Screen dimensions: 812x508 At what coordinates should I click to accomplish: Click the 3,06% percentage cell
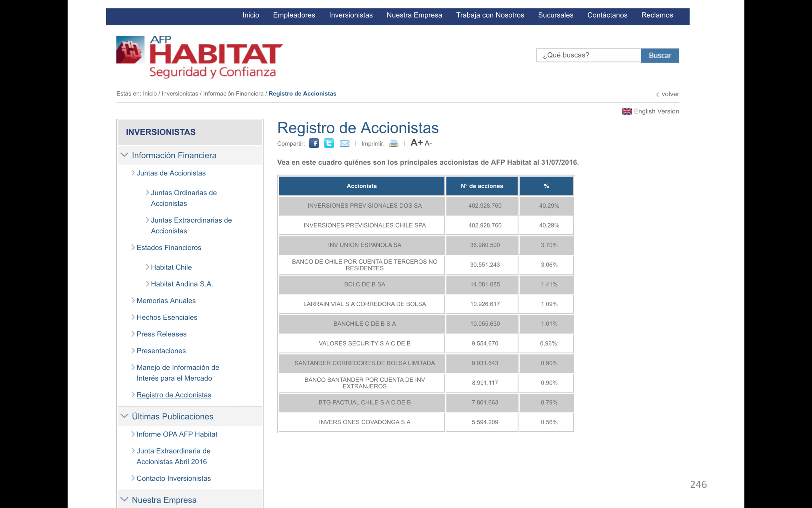pos(546,265)
